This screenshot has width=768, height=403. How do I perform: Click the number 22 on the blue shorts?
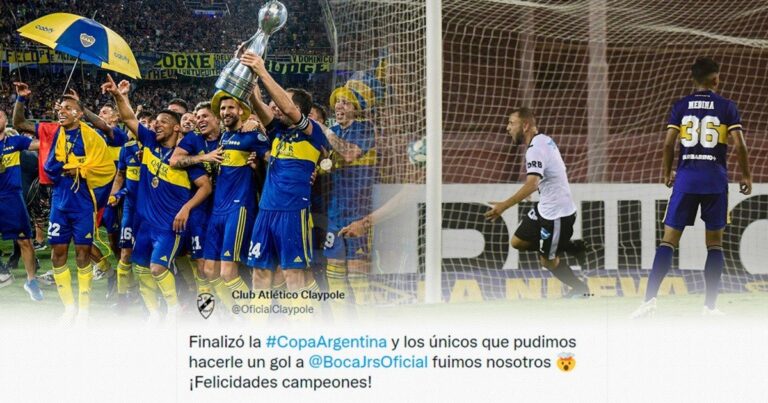53,229
